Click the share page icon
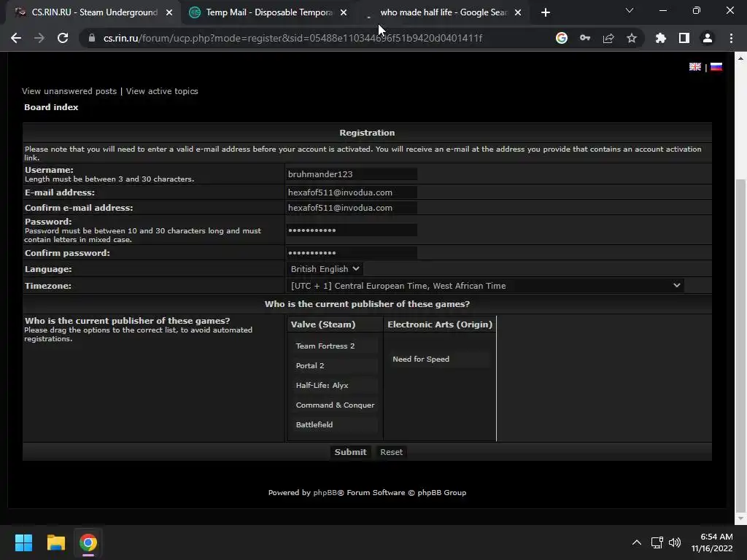 pyautogui.click(x=608, y=38)
